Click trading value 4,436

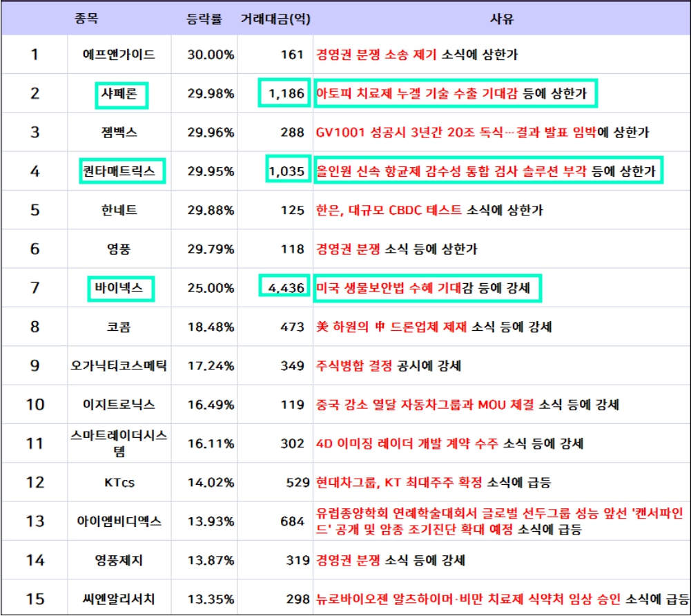(x=286, y=288)
